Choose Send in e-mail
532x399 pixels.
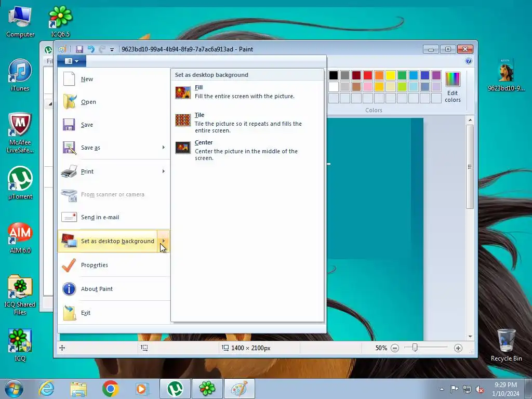pyautogui.click(x=114, y=217)
